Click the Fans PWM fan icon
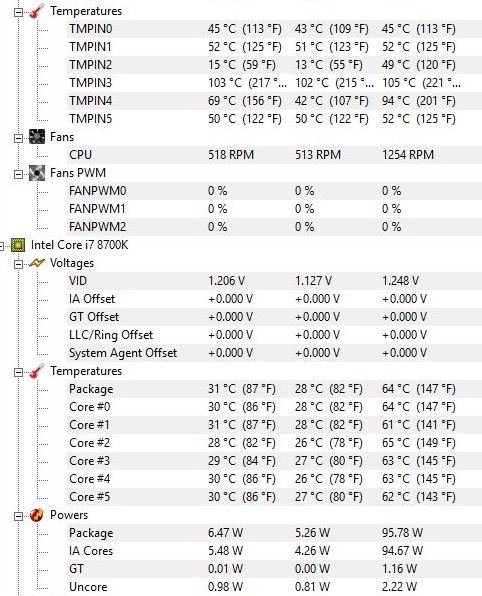Image resolution: width=482 pixels, height=596 pixels. [x=36, y=173]
